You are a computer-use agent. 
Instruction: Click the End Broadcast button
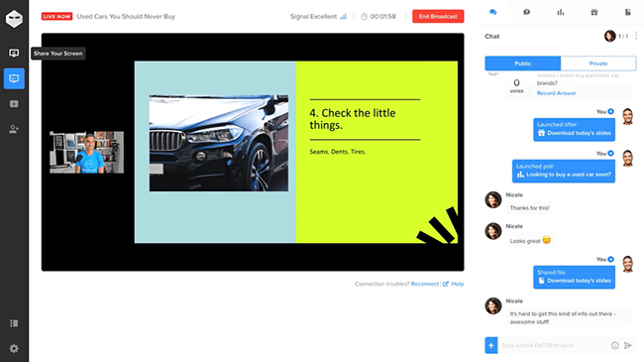click(438, 17)
